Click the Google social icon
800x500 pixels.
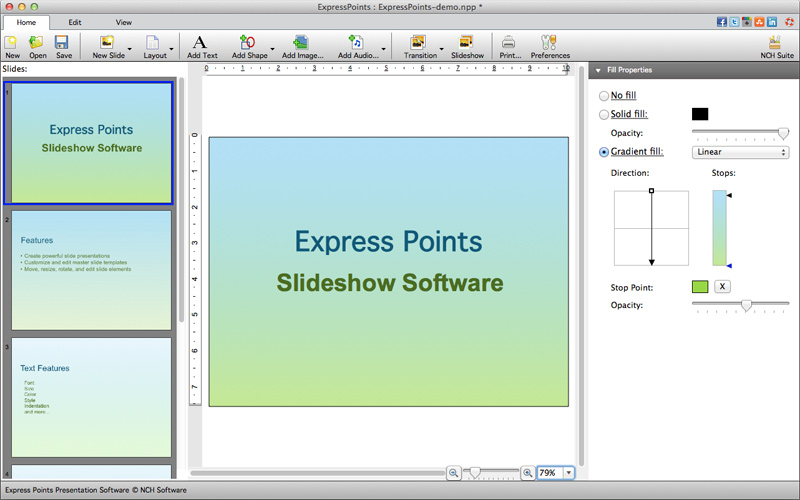point(746,22)
